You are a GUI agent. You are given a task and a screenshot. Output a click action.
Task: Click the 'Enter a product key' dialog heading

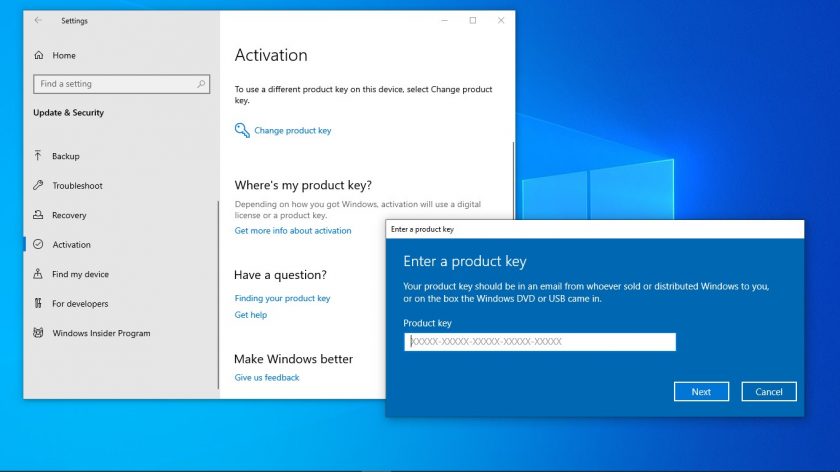465,261
